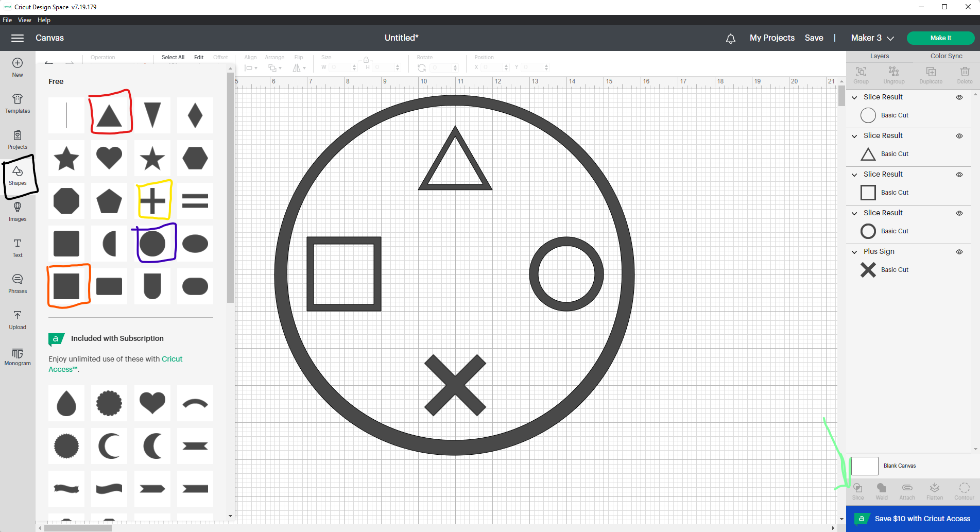Open the File menu
This screenshot has width=980, height=532.
click(7, 20)
